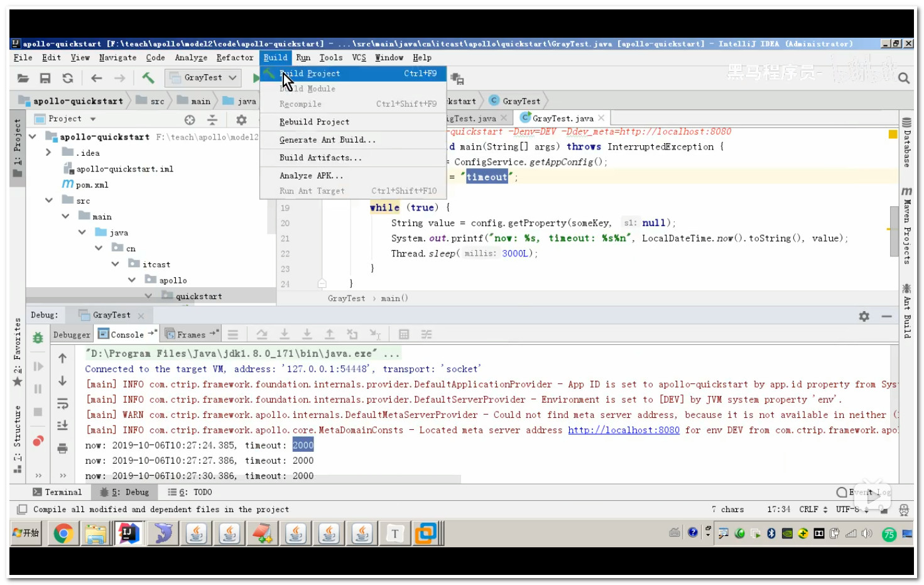
Task: Close the GrayTest debug session tab
Action: tap(141, 315)
